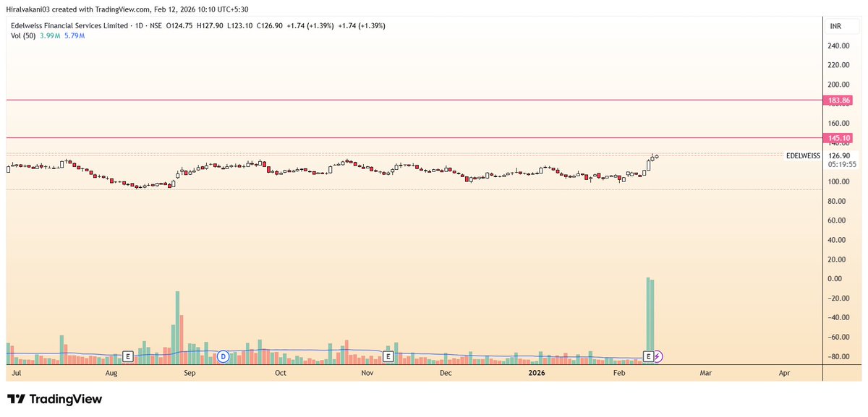The image size is (868, 417).
Task: Click the Vol (50) indicator label
Action: (x=25, y=35)
